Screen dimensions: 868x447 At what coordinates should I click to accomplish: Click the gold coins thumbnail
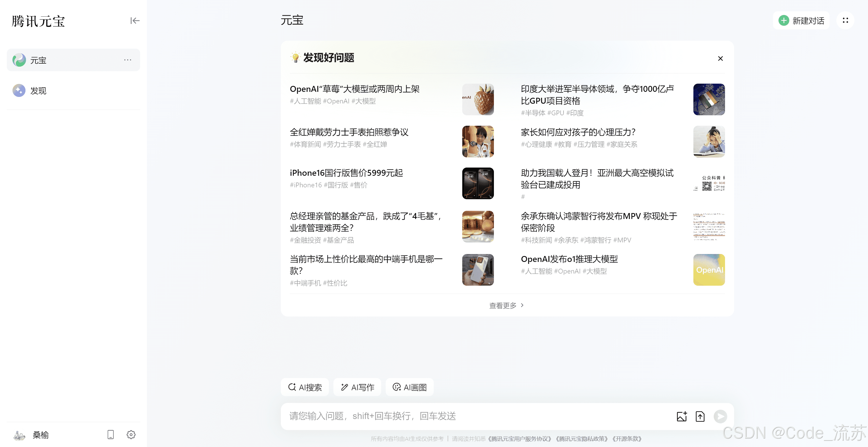click(478, 226)
